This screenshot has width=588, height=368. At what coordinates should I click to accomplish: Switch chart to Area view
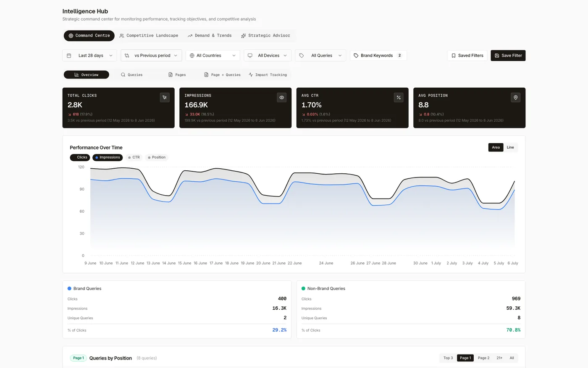496,147
